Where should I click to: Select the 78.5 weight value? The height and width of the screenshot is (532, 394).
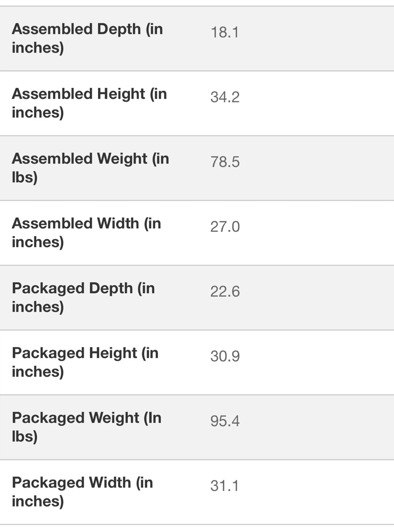pyautogui.click(x=225, y=162)
